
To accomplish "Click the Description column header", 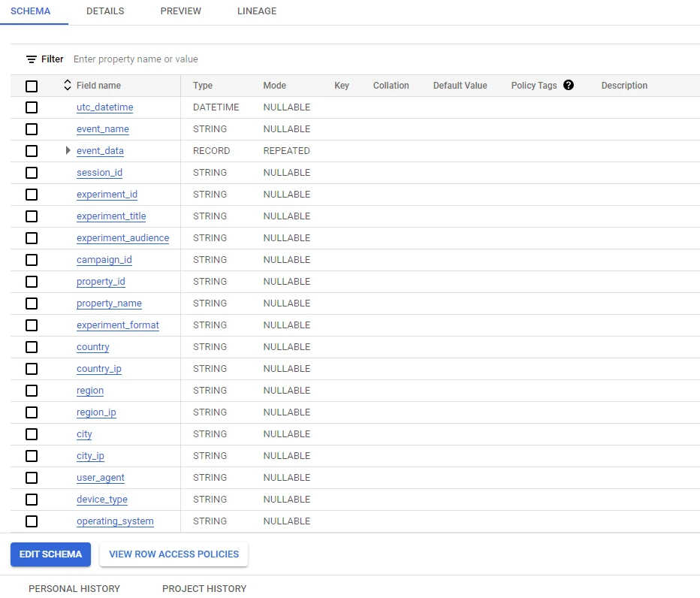I will [x=624, y=86].
